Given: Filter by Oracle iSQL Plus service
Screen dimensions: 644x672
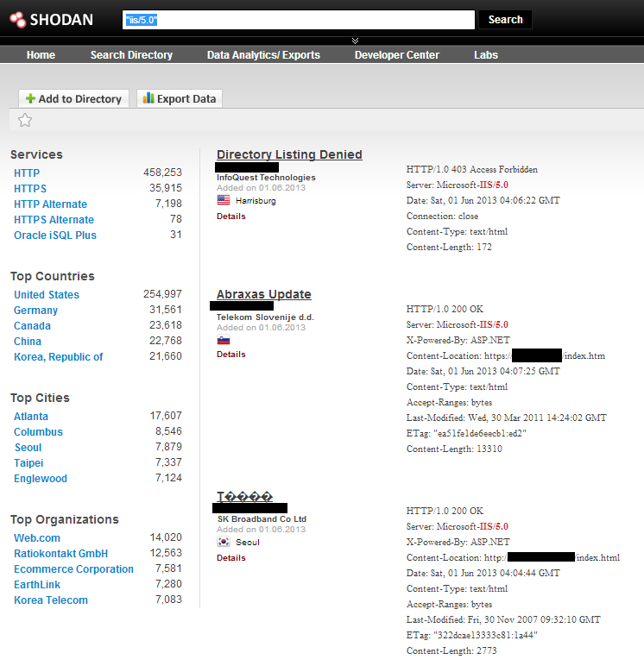Looking at the screenshot, I should click(x=55, y=235).
